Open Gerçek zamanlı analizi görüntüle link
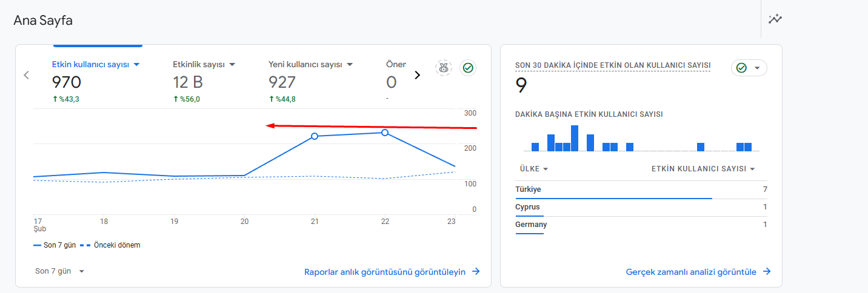Image resolution: width=868 pixels, height=293 pixels. pyautogui.click(x=698, y=272)
